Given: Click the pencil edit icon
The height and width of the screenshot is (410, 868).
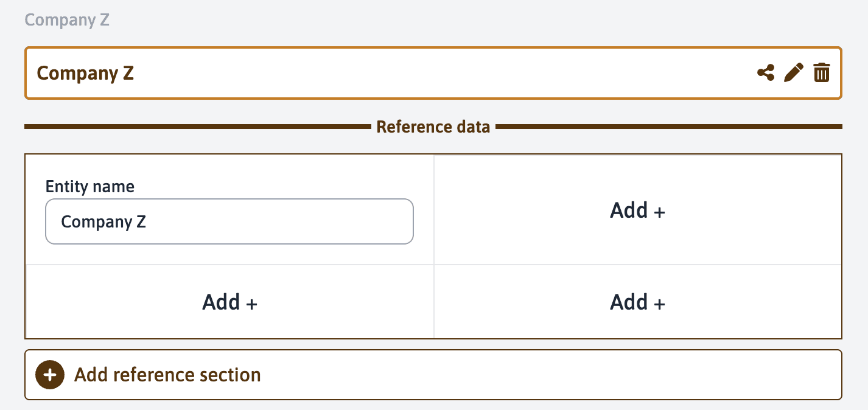Looking at the screenshot, I should click(x=794, y=73).
